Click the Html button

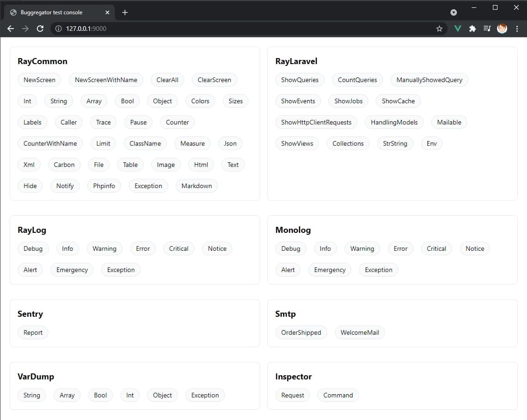(x=201, y=165)
